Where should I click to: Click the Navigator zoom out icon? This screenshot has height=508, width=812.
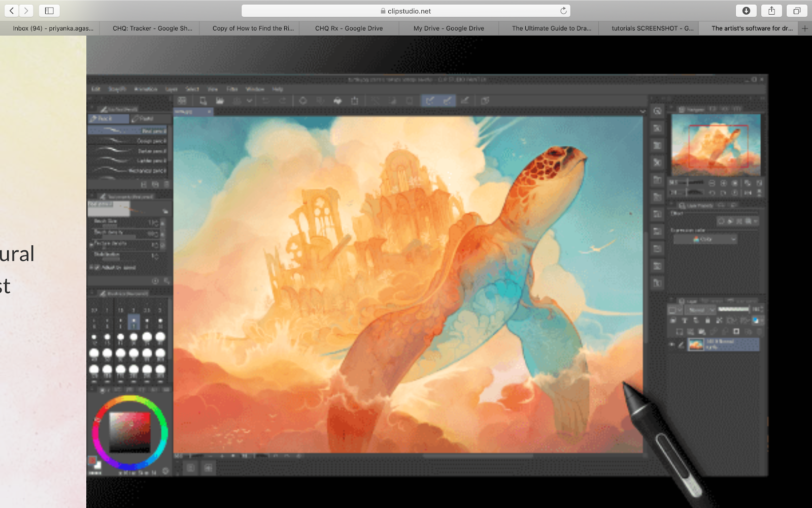click(x=712, y=183)
